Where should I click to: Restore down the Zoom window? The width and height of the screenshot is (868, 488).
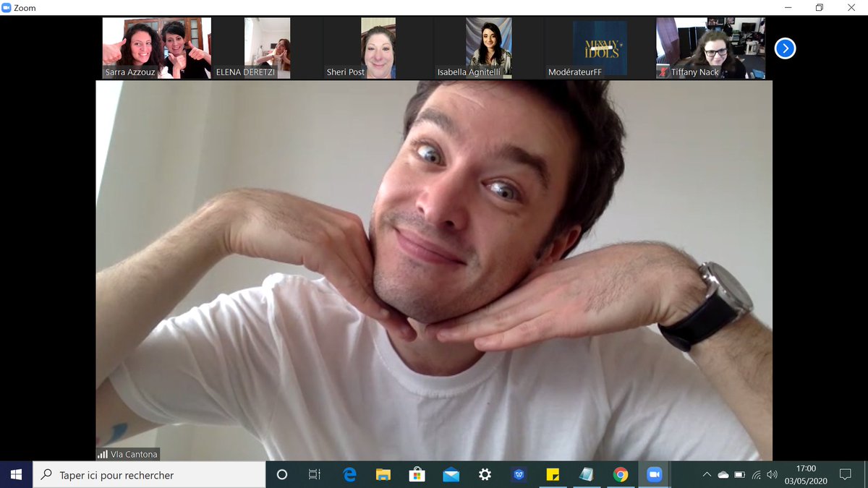(x=820, y=7)
